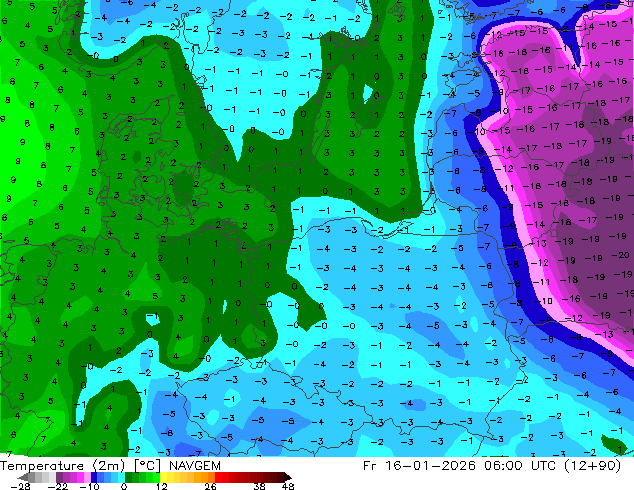
Task: Pick the bright red legend swatch at 26
Action: pyautogui.click(x=218, y=477)
